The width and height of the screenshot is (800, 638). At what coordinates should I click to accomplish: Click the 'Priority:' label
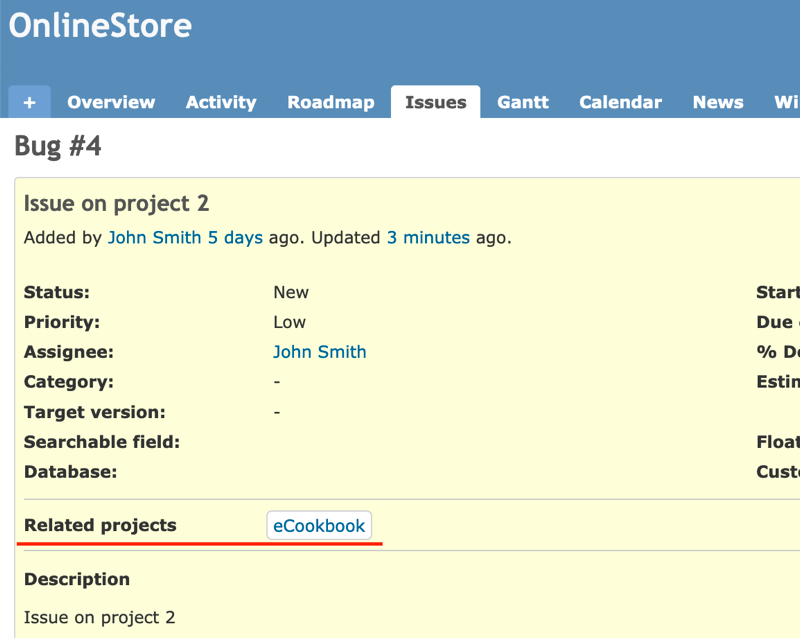click(62, 323)
